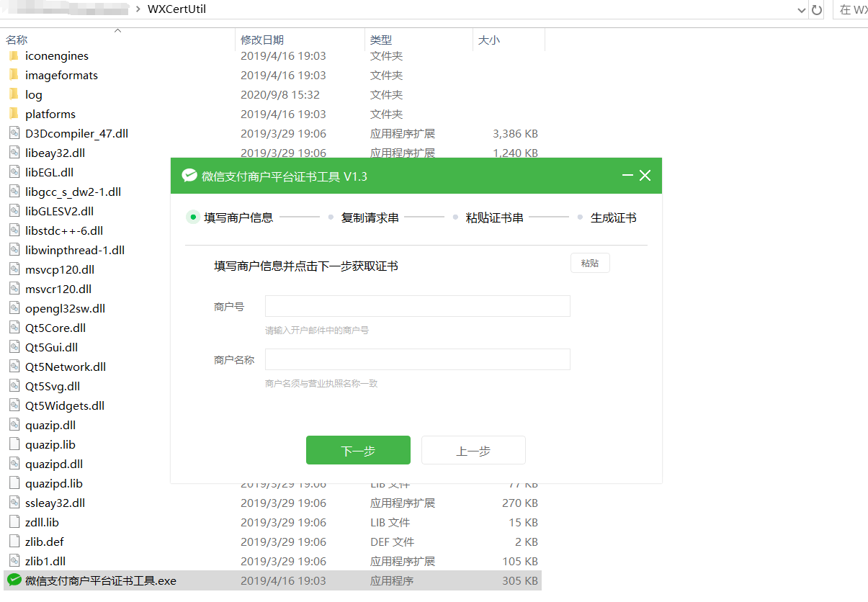This screenshot has width=868, height=602.
Task: Select the Qt5Gui.dll file icon
Action: tap(14, 347)
